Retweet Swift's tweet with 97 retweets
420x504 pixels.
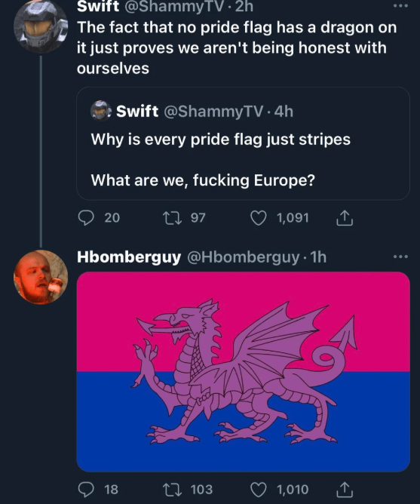172,218
